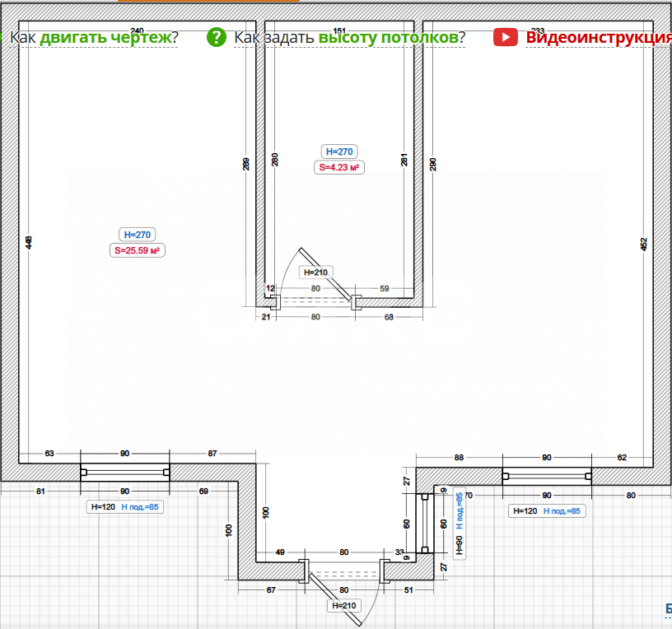Select the H=270 label in small room
This screenshot has height=629, width=672.
338,151
